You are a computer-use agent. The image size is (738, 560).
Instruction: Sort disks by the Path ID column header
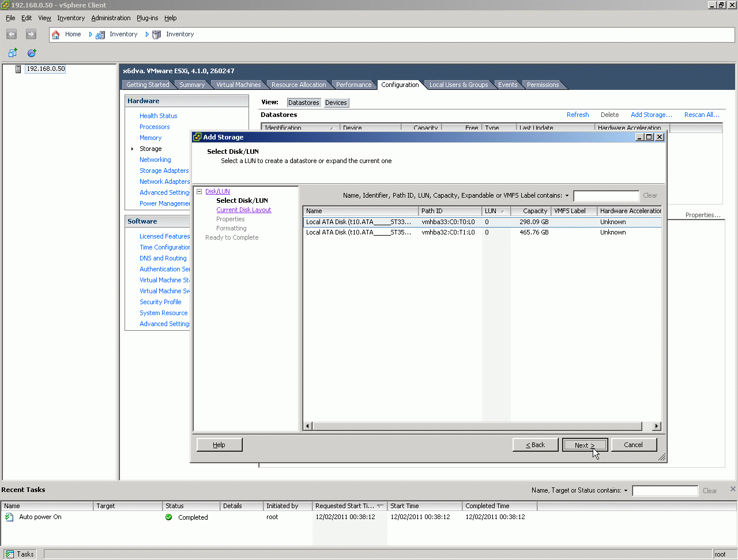[450, 211]
